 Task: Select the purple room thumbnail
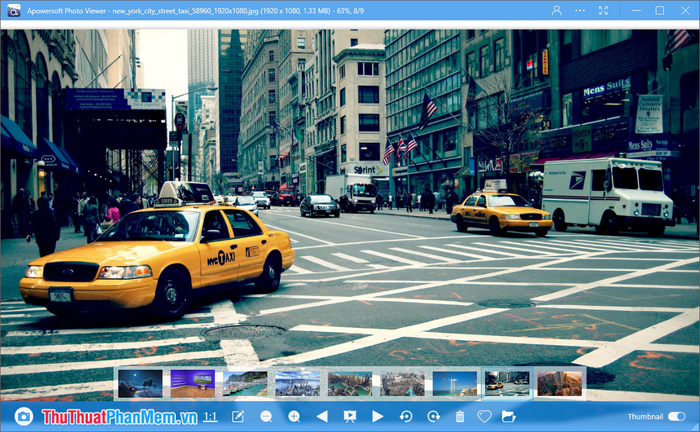192,383
